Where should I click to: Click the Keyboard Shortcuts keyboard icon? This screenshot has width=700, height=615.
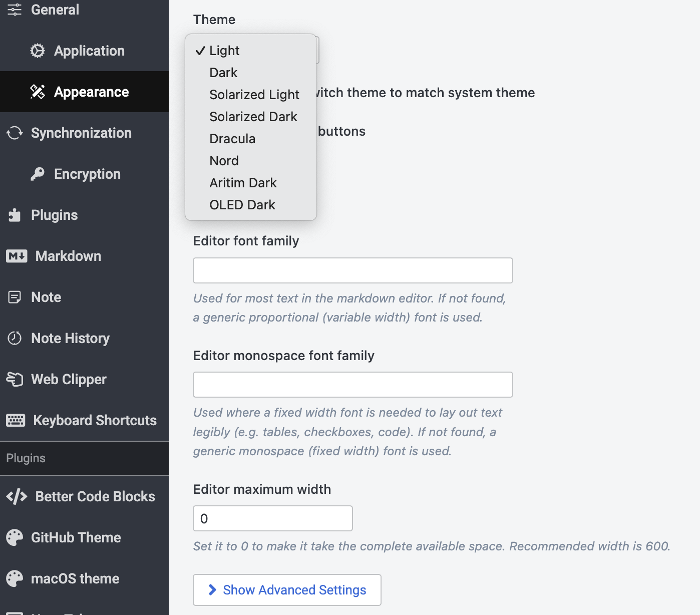[x=16, y=420]
